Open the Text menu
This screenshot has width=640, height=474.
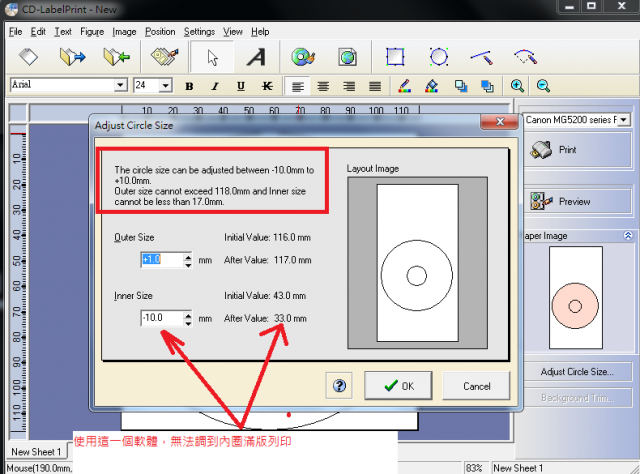pos(63,31)
